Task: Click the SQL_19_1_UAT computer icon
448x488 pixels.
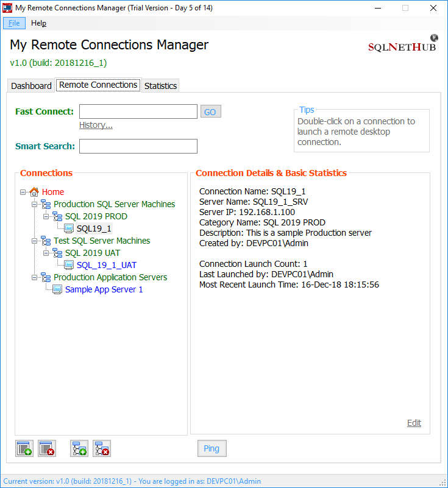Action: click(69, 265)
